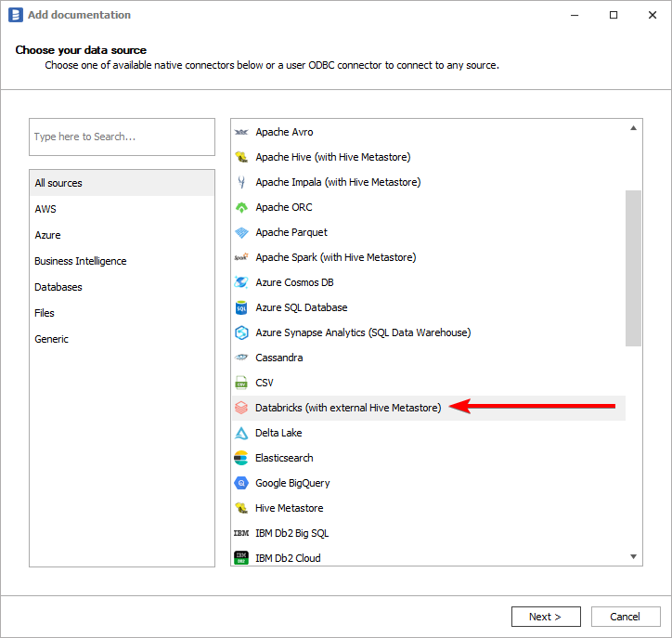Select the Databases category

pyautogui.click(x=58, y=287)
